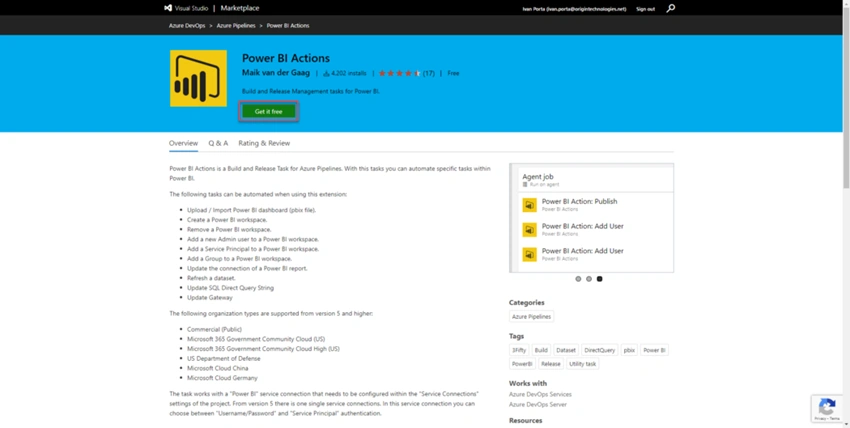Click the Power BI Action: Publish task icon

[x=529, y=205]
